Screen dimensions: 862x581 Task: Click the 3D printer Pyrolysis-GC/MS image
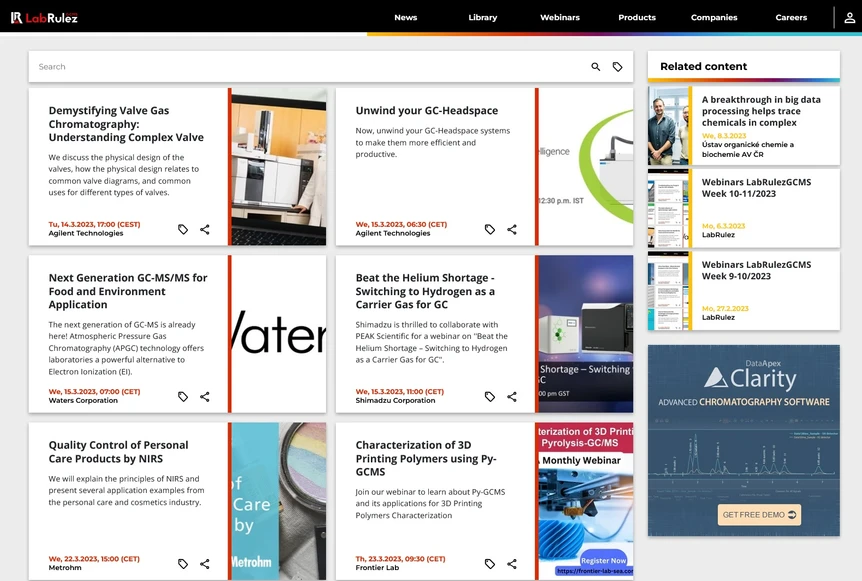(x=586, y=501)
